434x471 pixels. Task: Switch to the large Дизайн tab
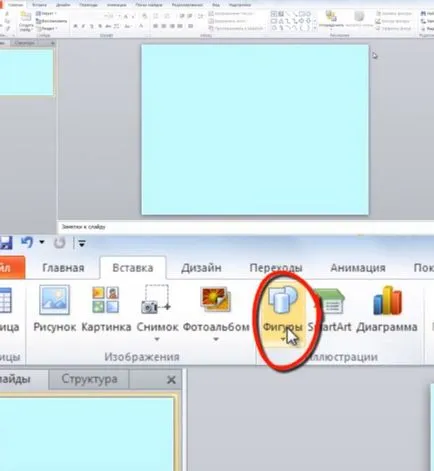point(201,268)
